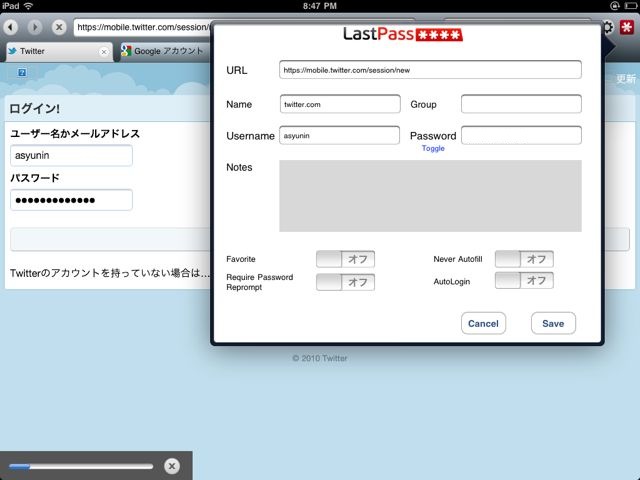Switch to the Twitter tab
This screenshot has height=480, width=640.
point(59,51)
